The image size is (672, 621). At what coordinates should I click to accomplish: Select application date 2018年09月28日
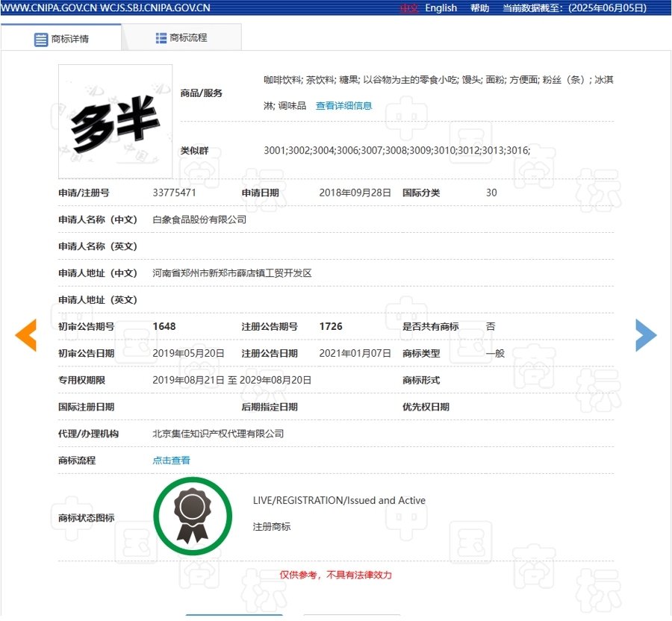click(355, 193)
